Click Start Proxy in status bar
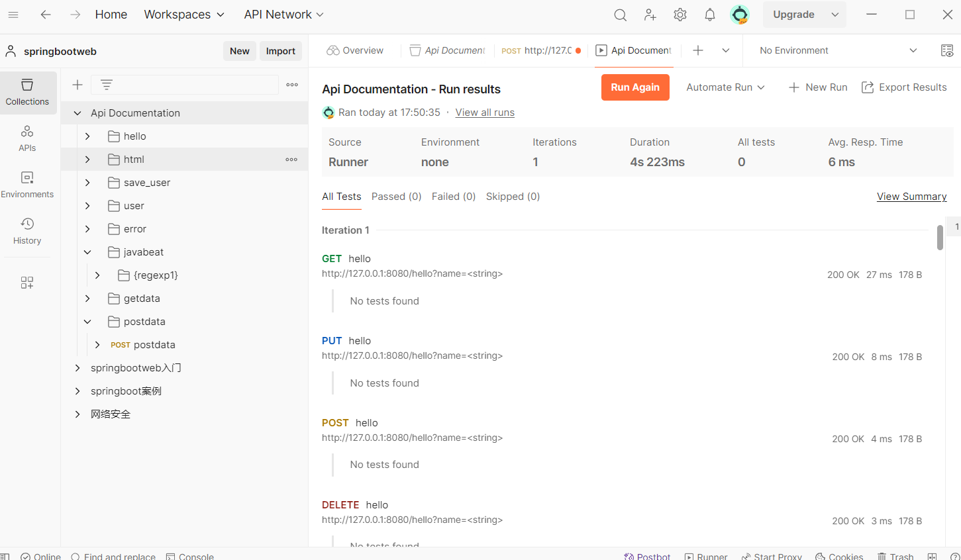Image resolution: width=961 pixels, height=560 pixels. 772,556
